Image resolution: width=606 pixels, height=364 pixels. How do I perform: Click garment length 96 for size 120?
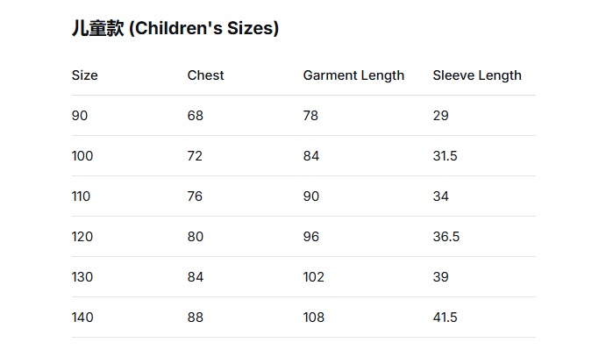(311, 237)
